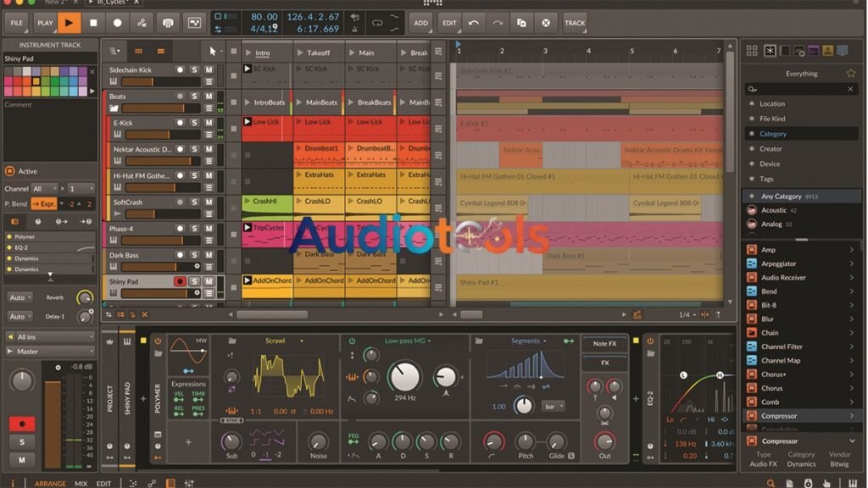Click the Note FX button in the device panel
This screenshot has height=488, width=868.
(604, 344)
